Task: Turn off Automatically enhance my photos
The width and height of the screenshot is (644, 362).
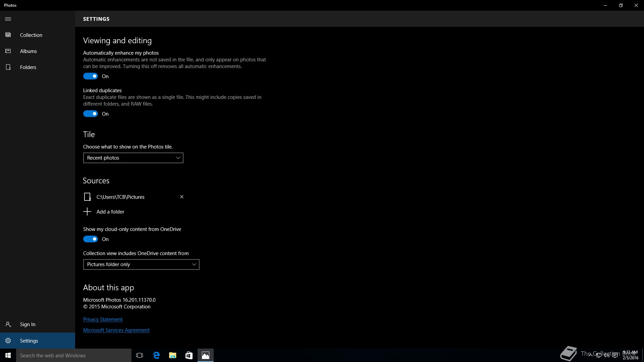Action: (91, 76)
